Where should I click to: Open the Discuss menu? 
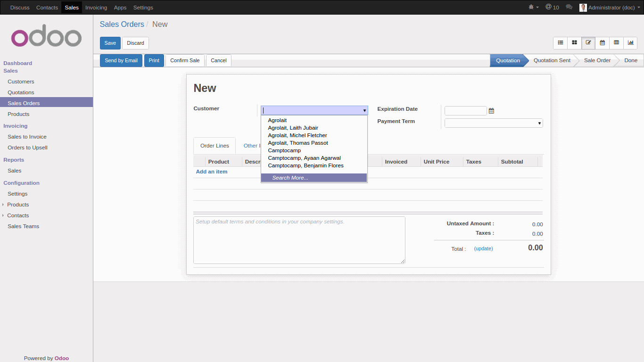pos(20,7)
